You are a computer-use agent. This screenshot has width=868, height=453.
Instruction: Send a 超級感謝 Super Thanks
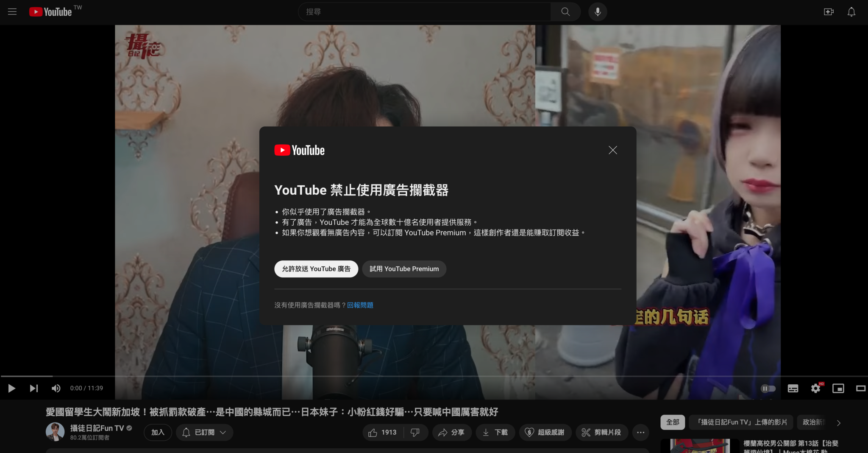click(545, 432)
